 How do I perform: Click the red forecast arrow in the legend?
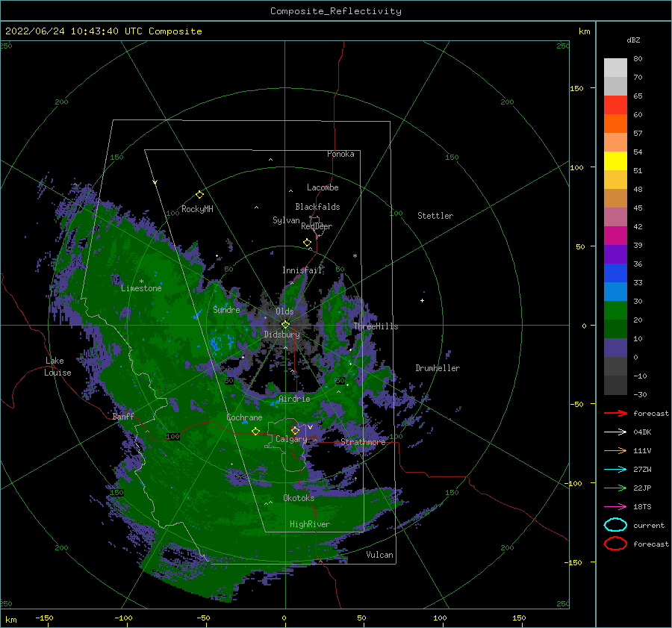[615, 413]
